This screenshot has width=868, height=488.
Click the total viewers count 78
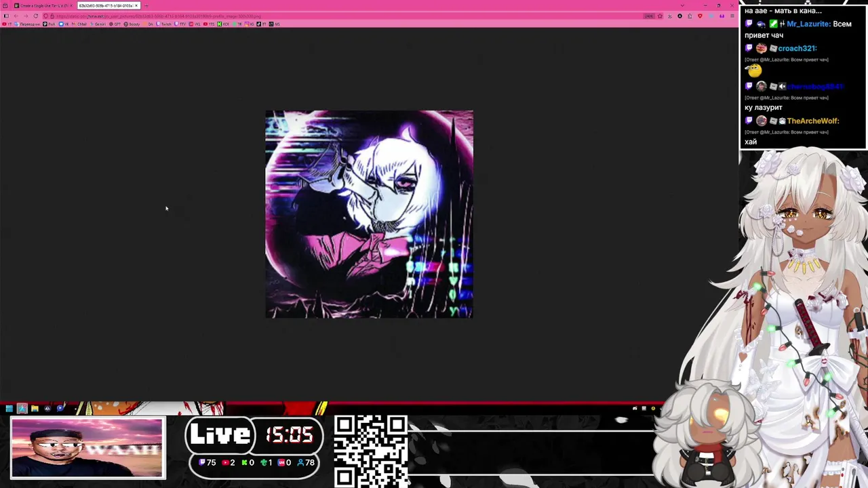[306, 462]
